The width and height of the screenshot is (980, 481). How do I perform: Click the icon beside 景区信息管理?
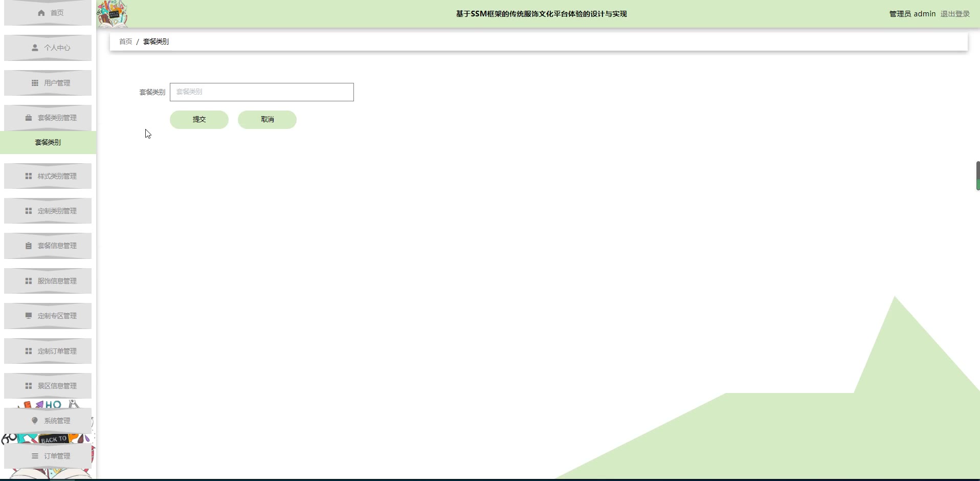pos(29,386)
